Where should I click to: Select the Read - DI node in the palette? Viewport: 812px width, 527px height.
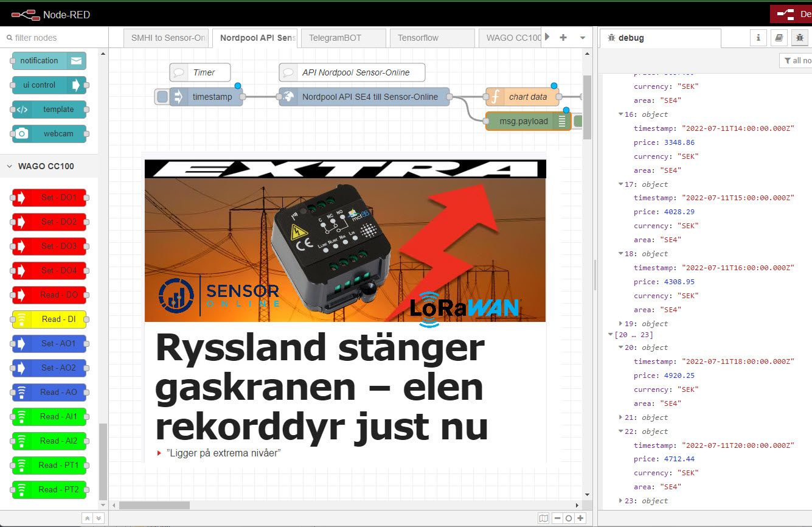pos(49,319)
